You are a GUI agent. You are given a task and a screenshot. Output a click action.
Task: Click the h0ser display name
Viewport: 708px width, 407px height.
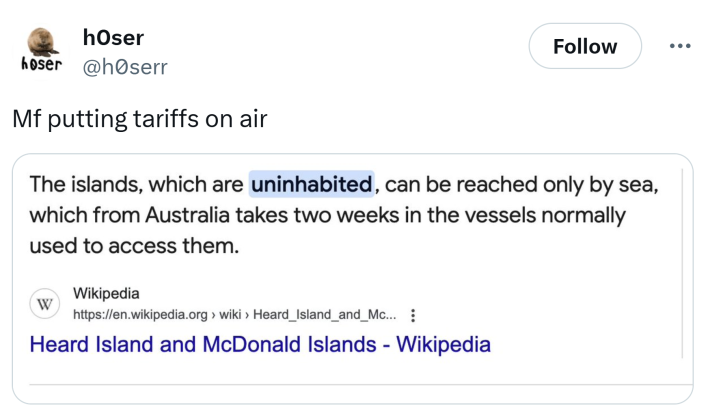click(x=114, y=38)
